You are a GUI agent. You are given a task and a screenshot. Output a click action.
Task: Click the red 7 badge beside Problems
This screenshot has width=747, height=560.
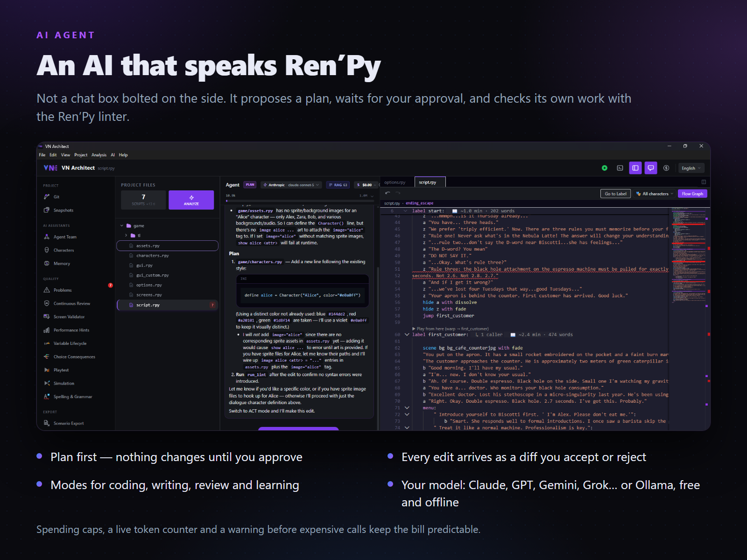[x=111, y=285]
